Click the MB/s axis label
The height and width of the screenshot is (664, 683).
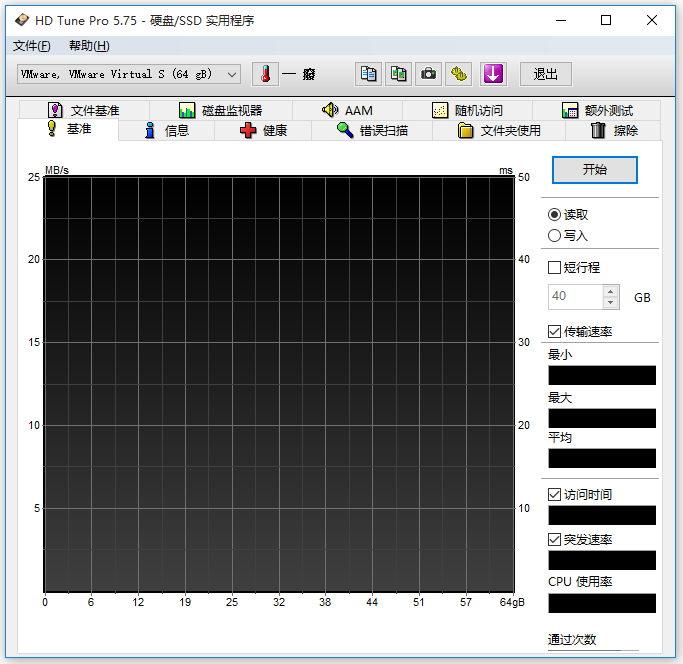click(x=57, y=170)
